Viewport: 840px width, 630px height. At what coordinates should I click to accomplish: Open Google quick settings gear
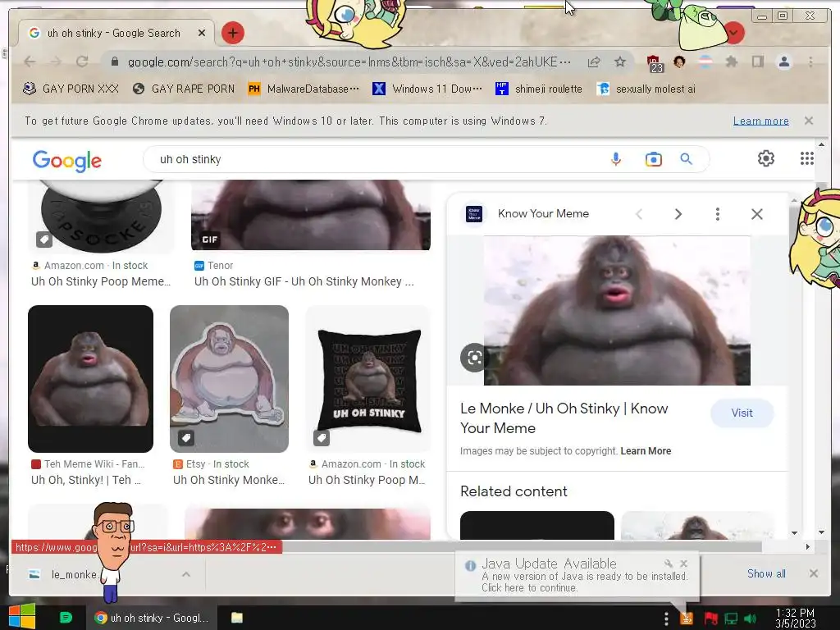click(x=766, y=158)
